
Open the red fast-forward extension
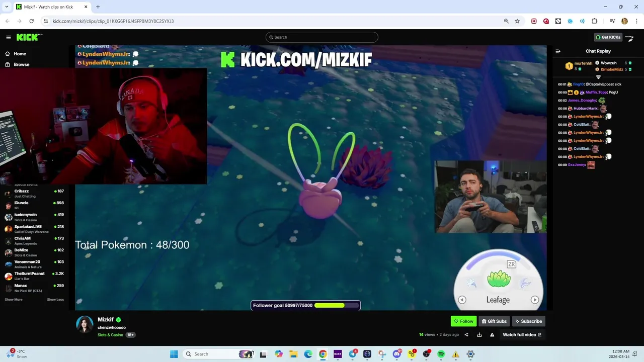coord(534,21)
